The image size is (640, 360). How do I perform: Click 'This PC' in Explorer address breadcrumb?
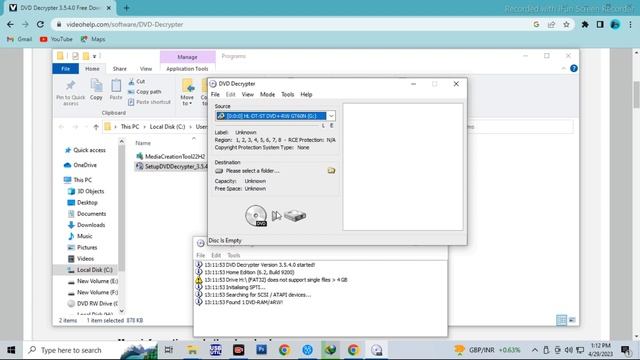click(130, 127)
